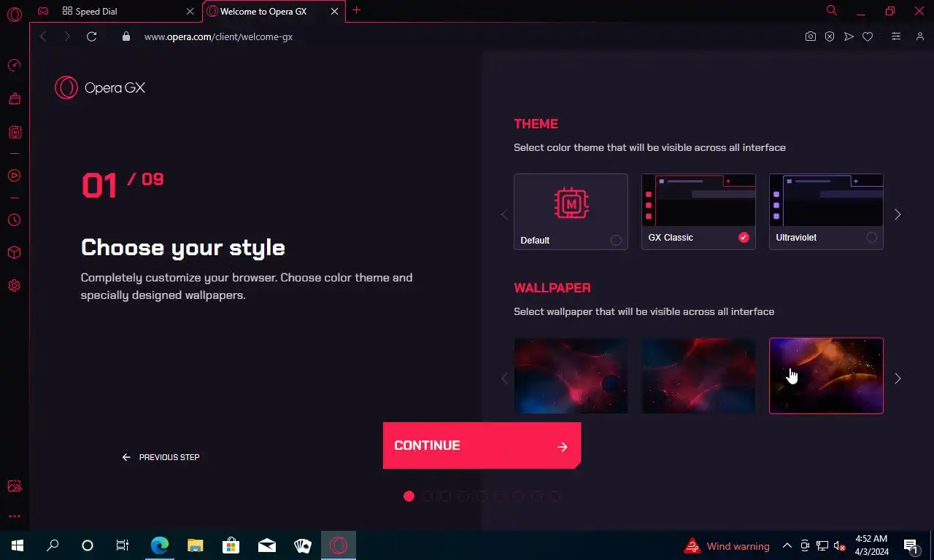Open GX Cleaner broom icon
The height and width of the screenshot is (560, 934).
coord(14,98)
